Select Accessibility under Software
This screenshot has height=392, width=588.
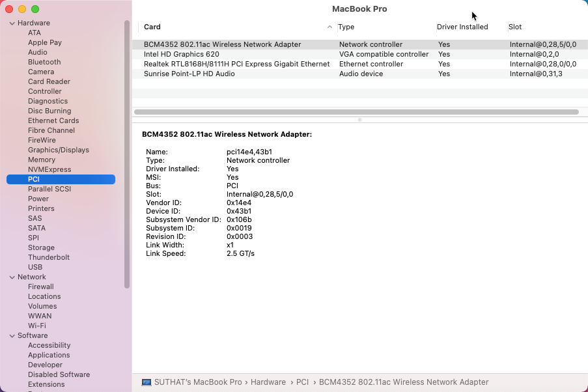[49, 344]
